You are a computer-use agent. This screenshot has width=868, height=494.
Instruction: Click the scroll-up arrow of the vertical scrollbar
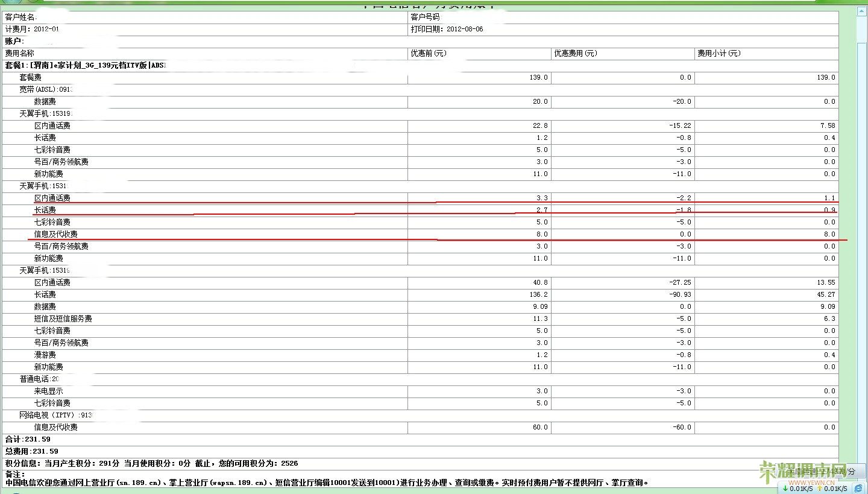(x=863, y=11)
